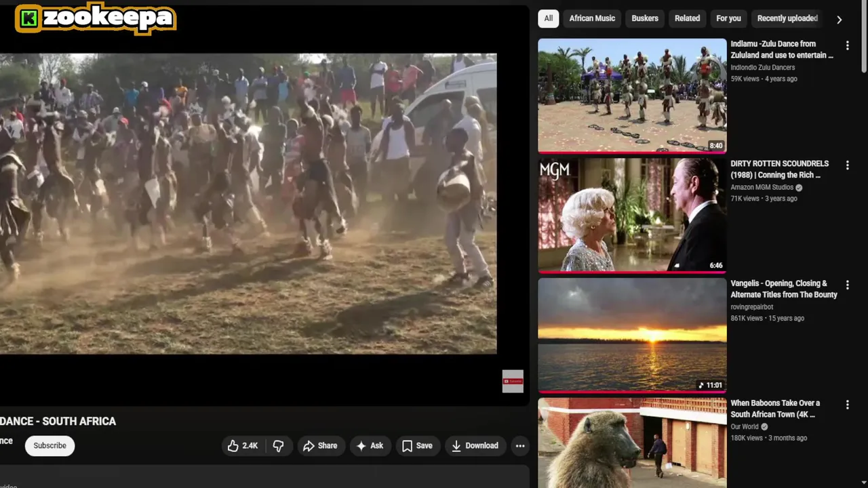Select the For you filter chip
The width and height of the screenshot is (868, 488).
[728, 18]
